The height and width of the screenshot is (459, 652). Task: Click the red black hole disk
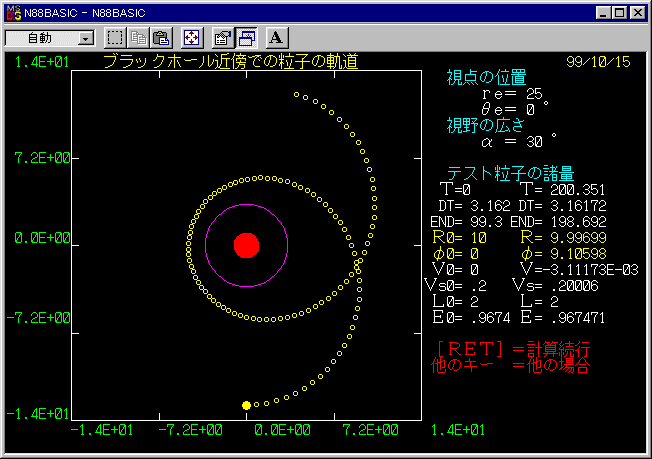pos(246,245)
